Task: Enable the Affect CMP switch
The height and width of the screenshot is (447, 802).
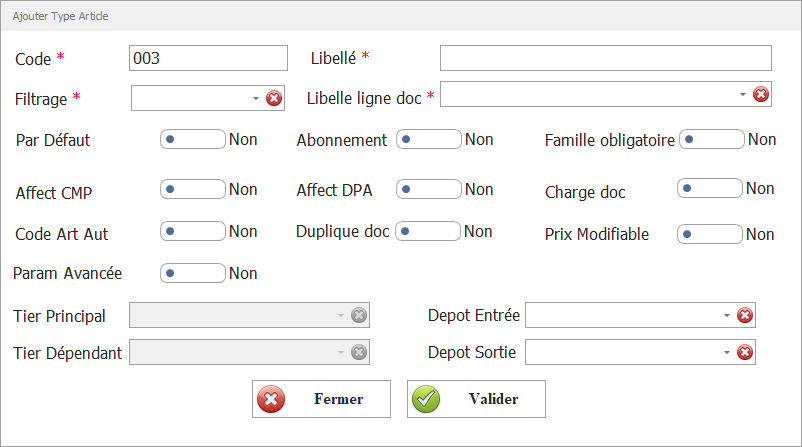Action: tap(192, 188)
